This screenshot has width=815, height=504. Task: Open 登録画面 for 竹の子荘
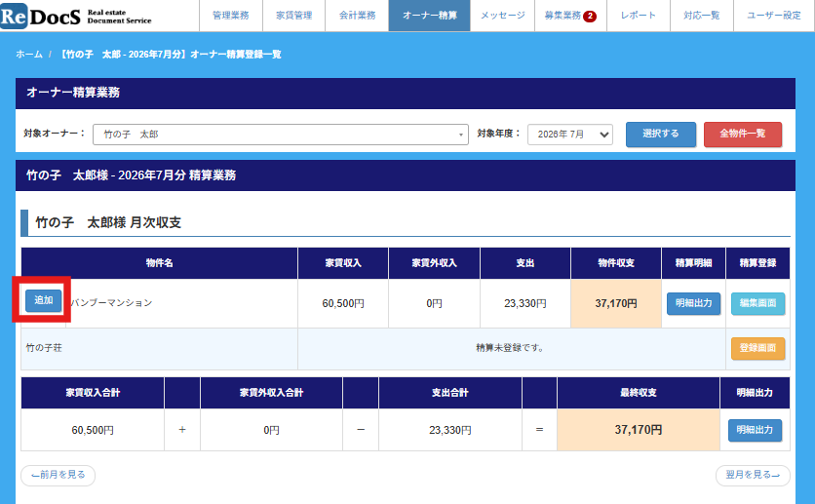click(x=757, y=348)
